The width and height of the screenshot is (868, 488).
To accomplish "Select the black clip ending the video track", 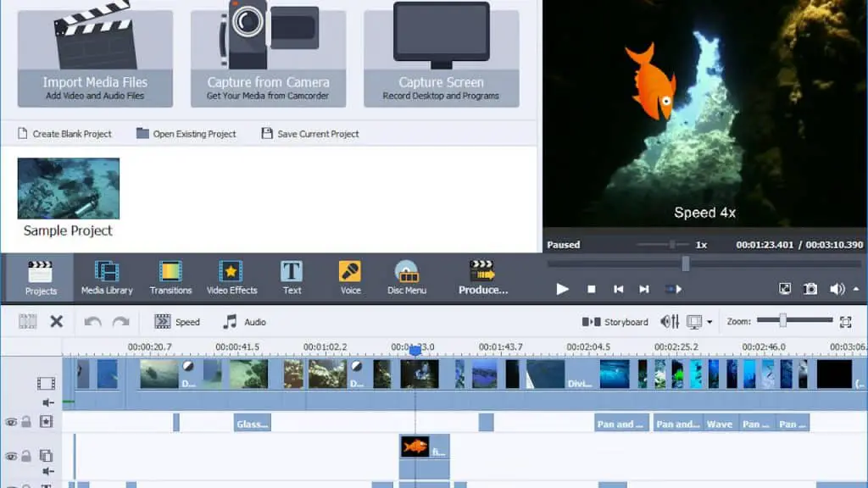I will tap(834, 374).
